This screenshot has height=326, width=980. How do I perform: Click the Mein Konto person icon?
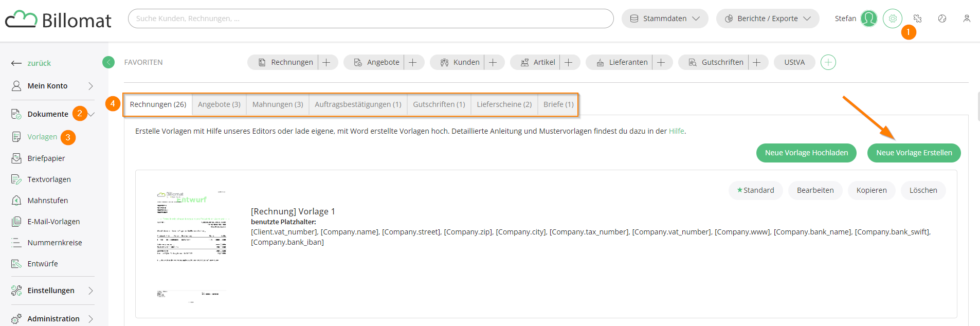pyautogui.click(x=16, y=86)
